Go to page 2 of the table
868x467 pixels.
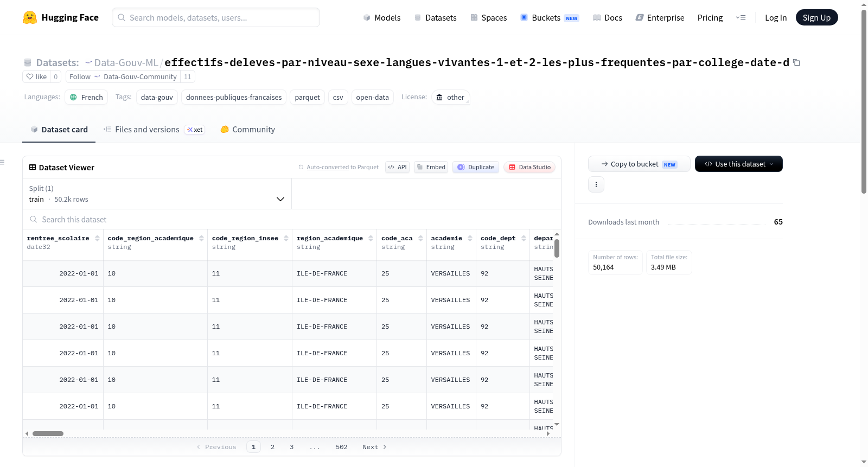pyautogui.click(x=272, y=447)
